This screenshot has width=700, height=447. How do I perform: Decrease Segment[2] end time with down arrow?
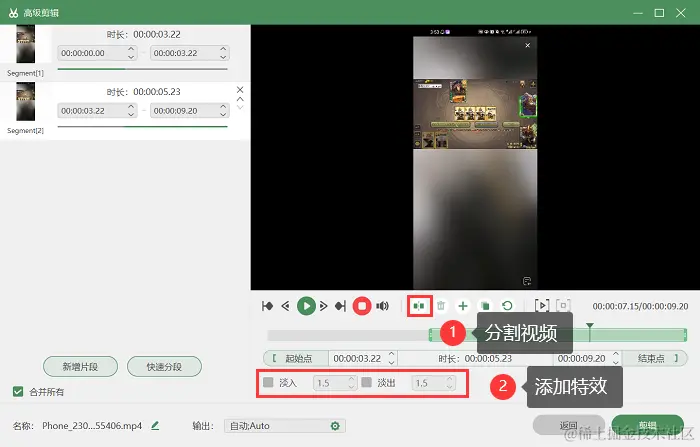click(223, 115)
